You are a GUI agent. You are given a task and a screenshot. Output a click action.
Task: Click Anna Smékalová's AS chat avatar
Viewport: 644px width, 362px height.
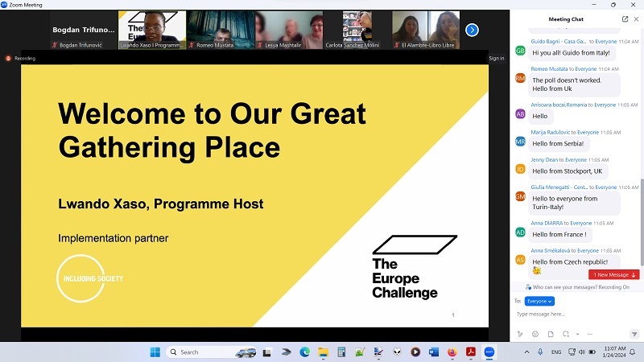click(x=520, y=259)
